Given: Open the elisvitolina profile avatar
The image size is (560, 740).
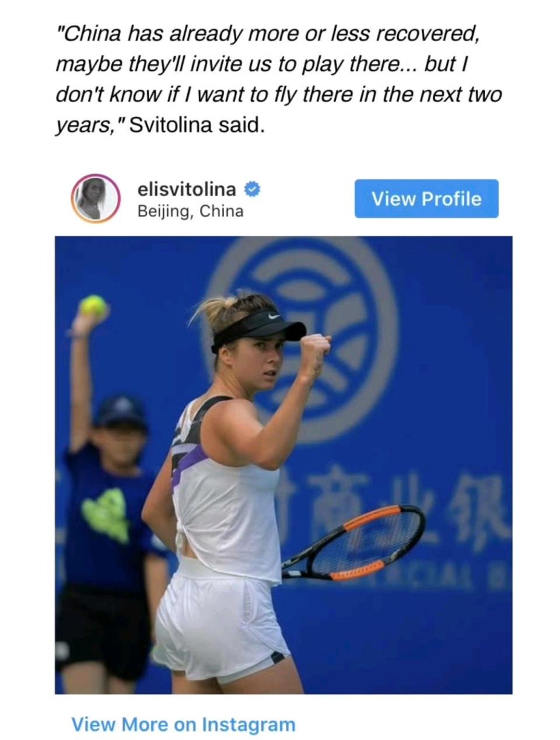Looking at the screenshot, I should coord(96,198).
